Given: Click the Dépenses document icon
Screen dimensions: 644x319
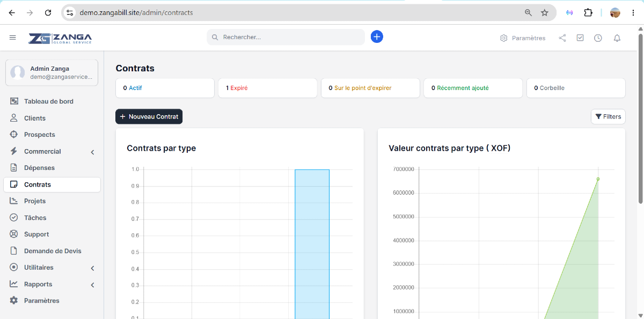Looking at the screenshot, I should pos(14,168).
